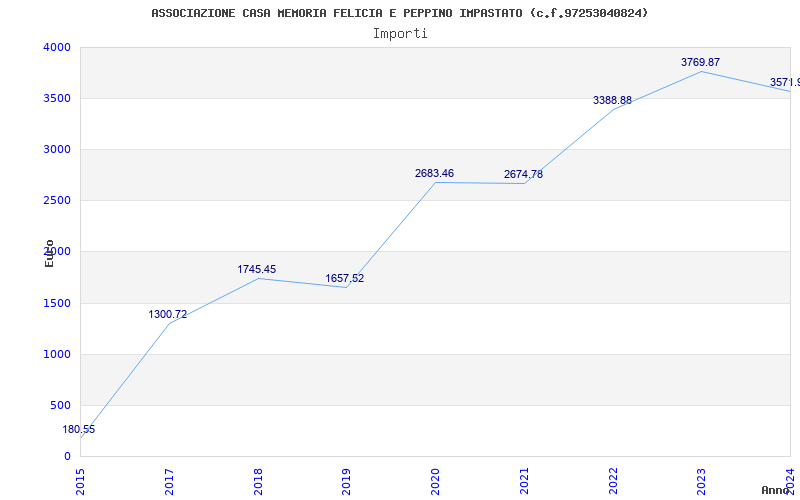Select the 2021 x-axis year label
The width and height of the screenshot is (800, 500).
coord(524,482)
